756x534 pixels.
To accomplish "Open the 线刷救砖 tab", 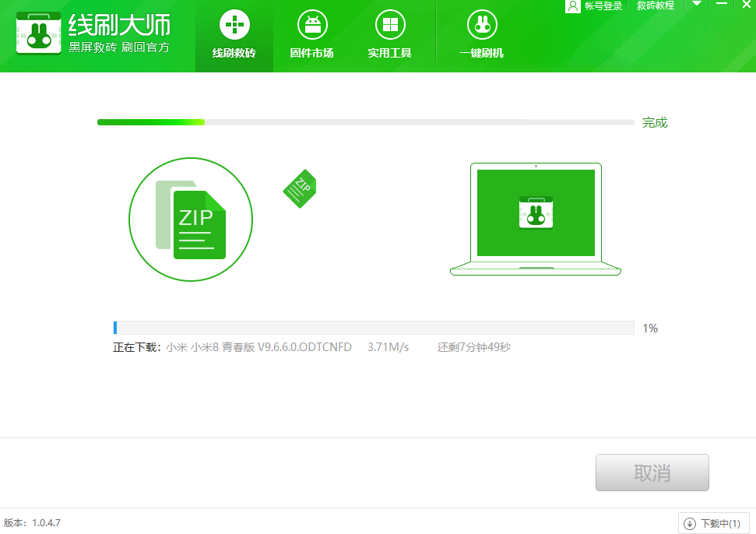I will (x=234, y=37).
